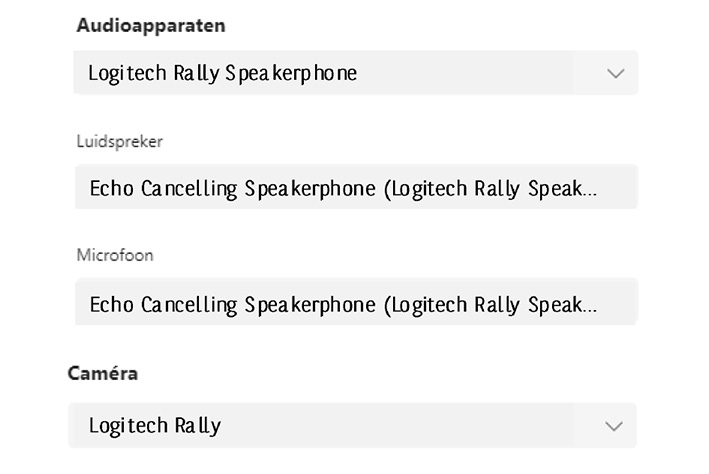Expand the audio devices list via its arrow
This screenshot has width=709, height=474.
(616, 73)
